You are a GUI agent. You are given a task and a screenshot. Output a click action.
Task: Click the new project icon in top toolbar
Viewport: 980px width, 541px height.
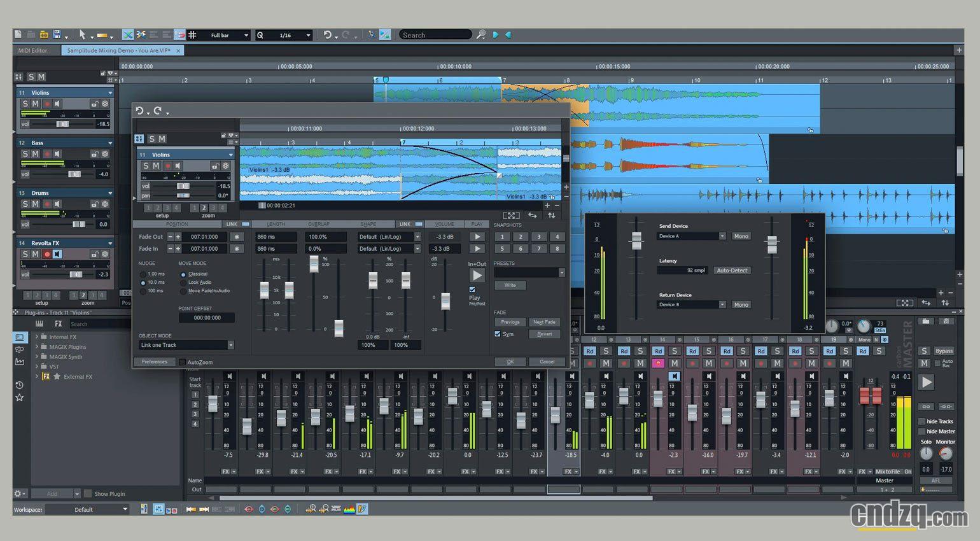pos(18,34)
